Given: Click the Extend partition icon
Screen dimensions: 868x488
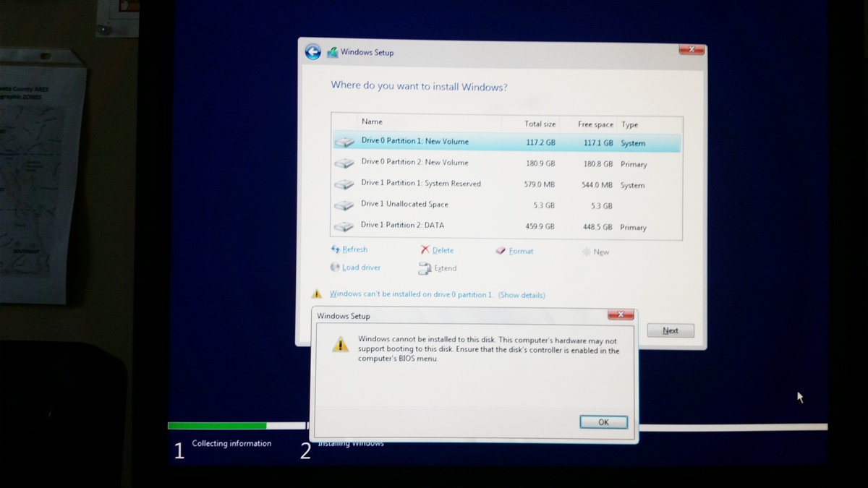Looking at the screenshot, I should 425,268.
